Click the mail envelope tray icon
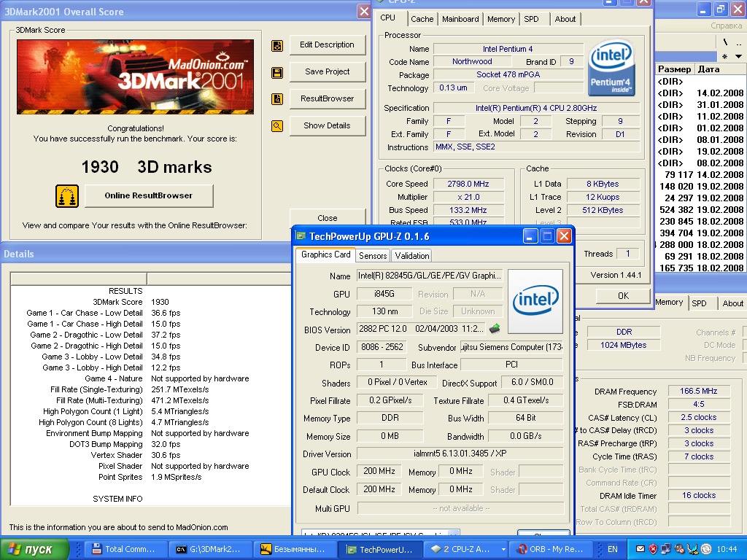The image size is (747, 560). [640, 549]
